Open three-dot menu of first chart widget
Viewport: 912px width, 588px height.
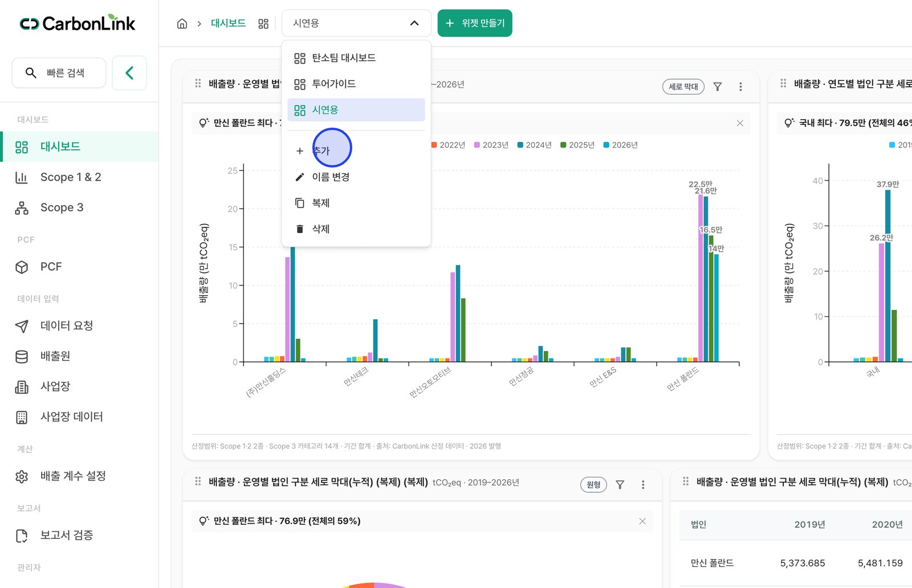pyautogui.click(x=740, y=87)
